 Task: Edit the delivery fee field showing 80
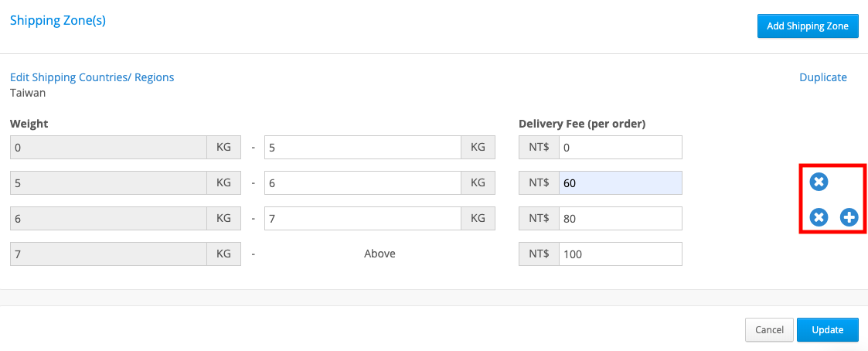point(621,218)
